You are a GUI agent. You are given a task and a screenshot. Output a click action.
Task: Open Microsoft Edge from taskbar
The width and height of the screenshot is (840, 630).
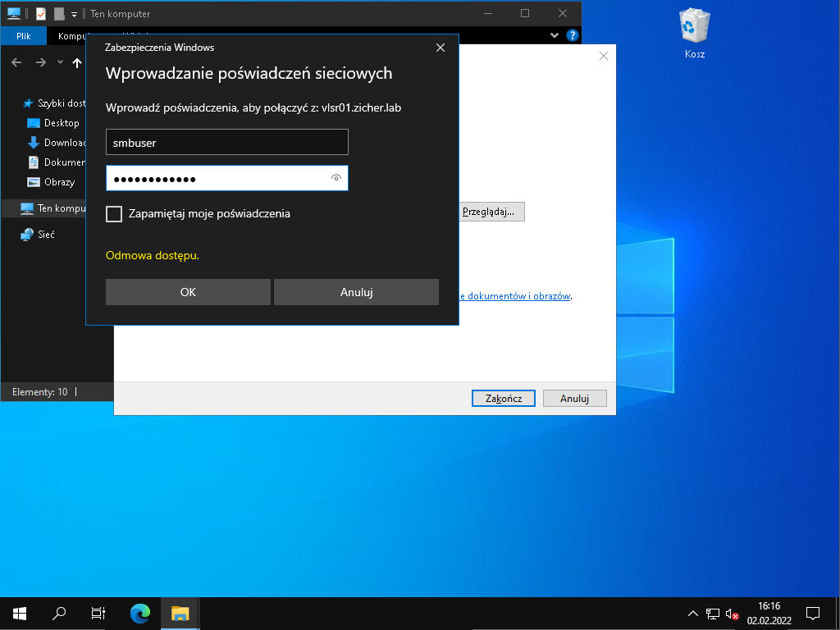(x=140, y=613)
